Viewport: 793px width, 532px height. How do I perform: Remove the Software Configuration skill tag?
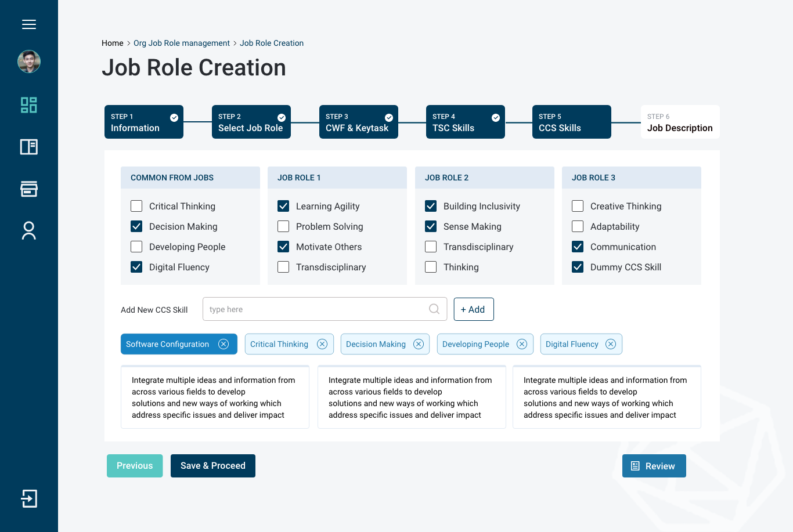(224, 344)
